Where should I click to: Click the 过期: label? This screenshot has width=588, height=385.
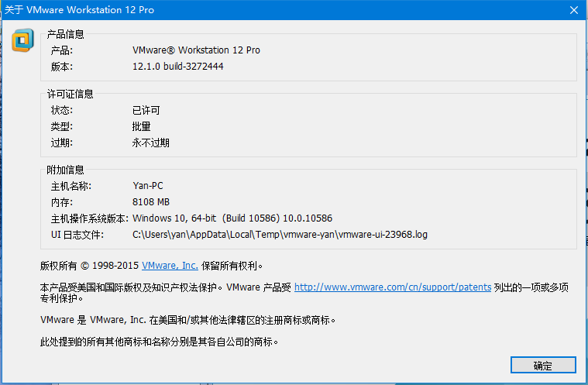(x=62, y=143)
